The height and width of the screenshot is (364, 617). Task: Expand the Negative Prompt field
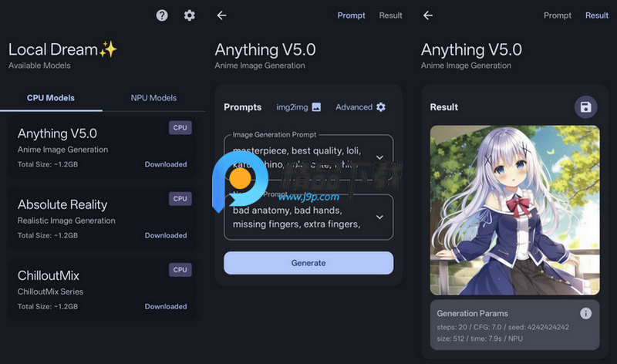(x=379, y=217)
